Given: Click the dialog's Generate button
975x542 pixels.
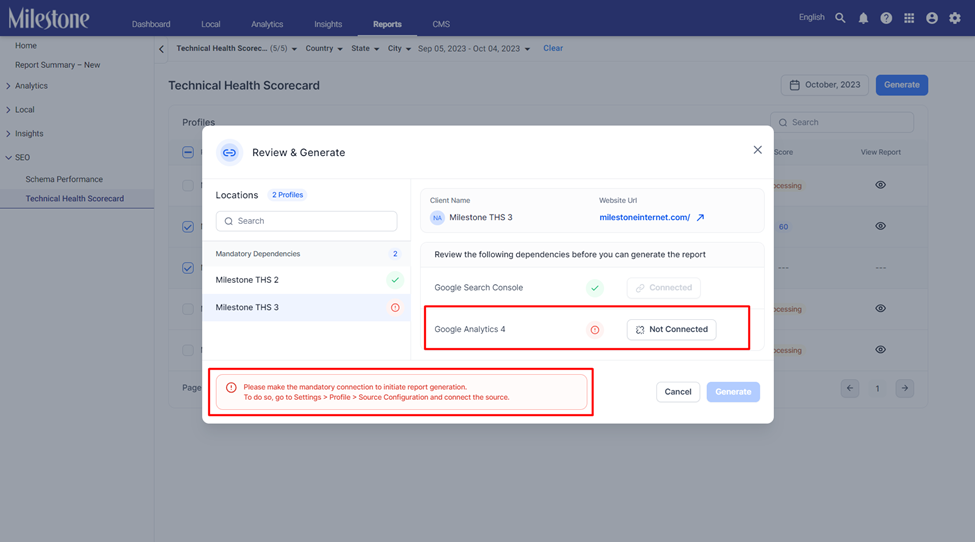Looking at the screenshot, I should click(733, 392).
